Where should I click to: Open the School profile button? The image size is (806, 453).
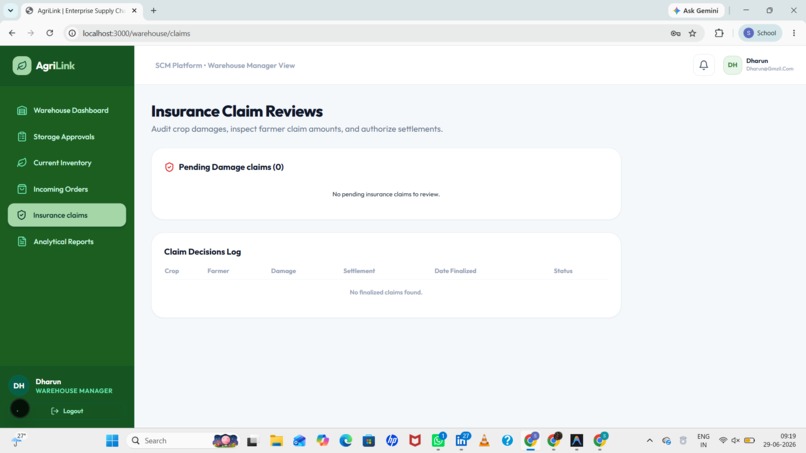click(760, 33)
